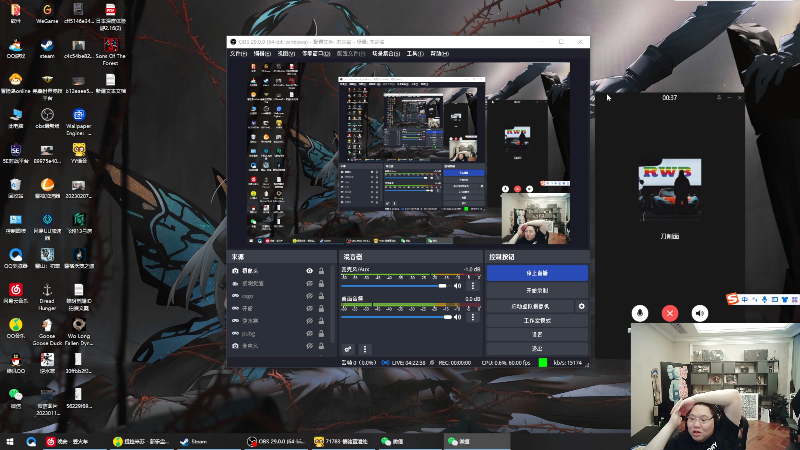Viewport: 800px width, 450px height.
Task: Open the OBS desktop shortcut icon
Action: (x=47, y=118)
